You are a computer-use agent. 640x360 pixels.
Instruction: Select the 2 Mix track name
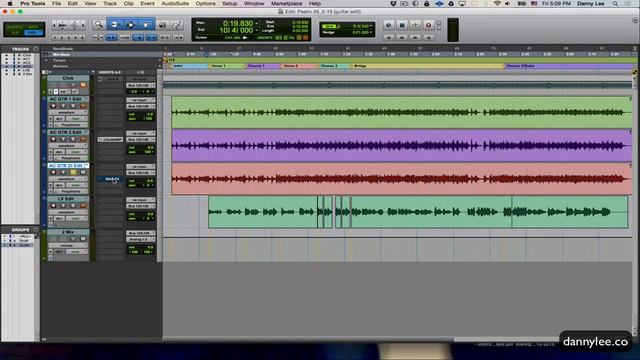coord(68,232)
